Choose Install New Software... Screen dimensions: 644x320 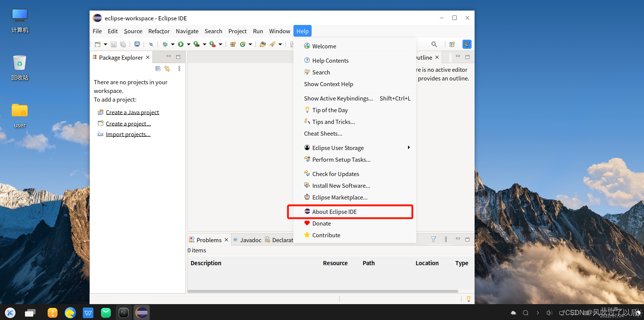point(355,186)
